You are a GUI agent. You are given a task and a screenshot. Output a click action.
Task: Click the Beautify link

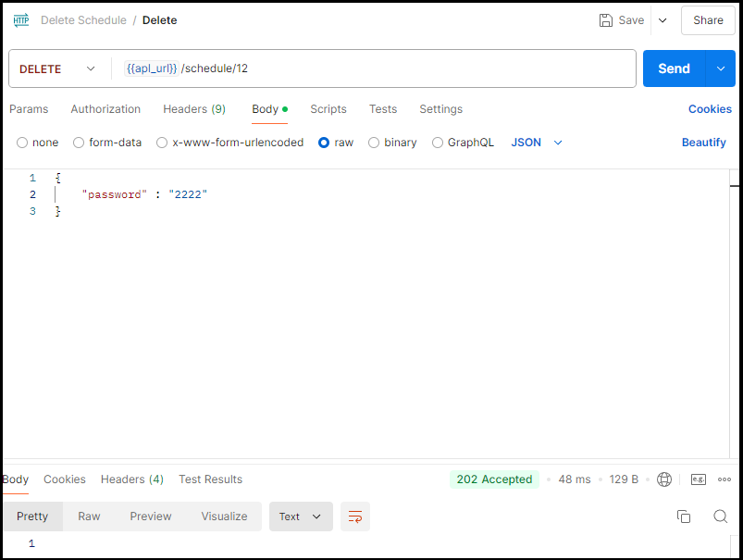(x=703, y=143)
